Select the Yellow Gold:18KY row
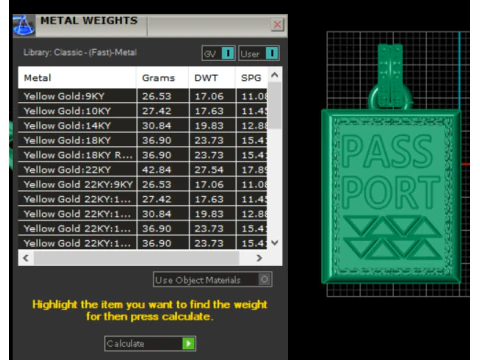This screenshot has width=480, height=360. point(143,140)
